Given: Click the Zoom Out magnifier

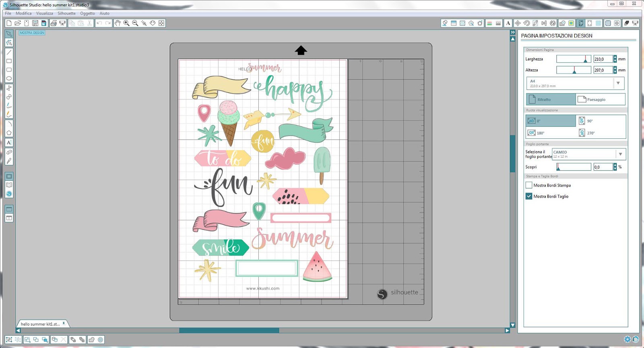Looking at the screenshot, I should point(135,23).
